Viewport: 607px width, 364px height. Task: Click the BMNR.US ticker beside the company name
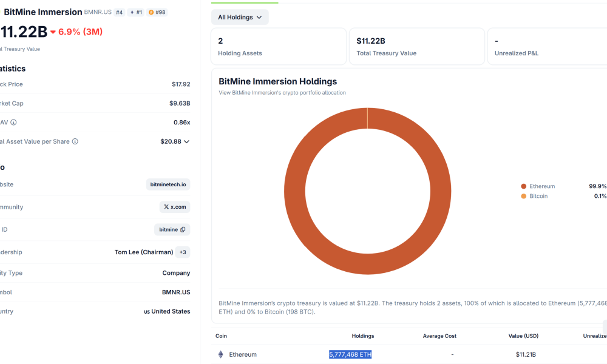point(98,12)
